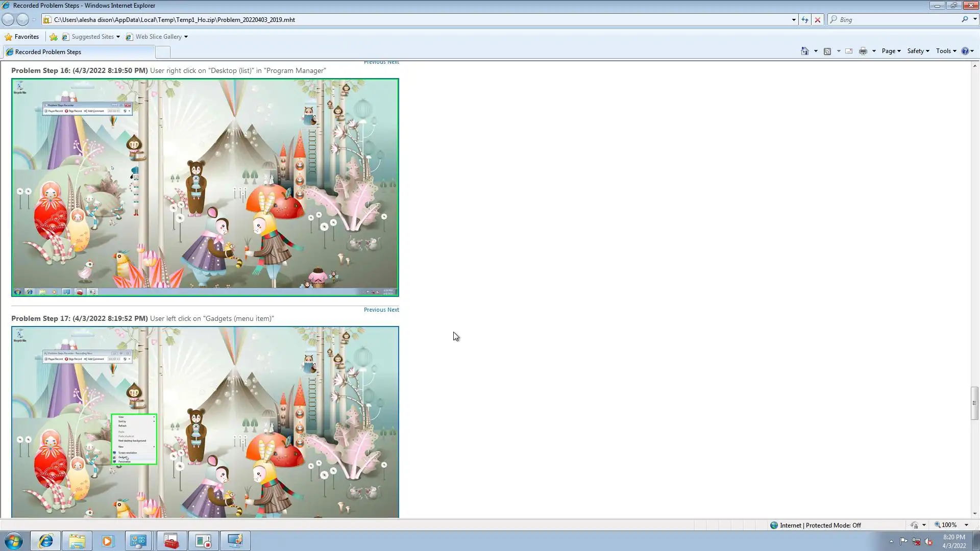Click the red Stop loading icon
Viewport: 980px width, 551px height.
tap(818, 20)
